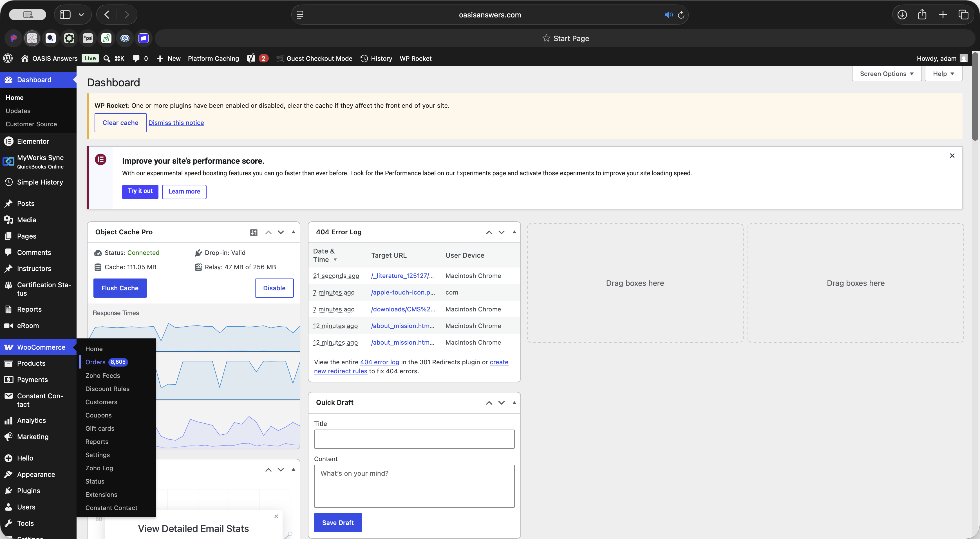The image size is (980, 539).
Task: Open Gift cards submenu item
Action: [x=100, y=428]
